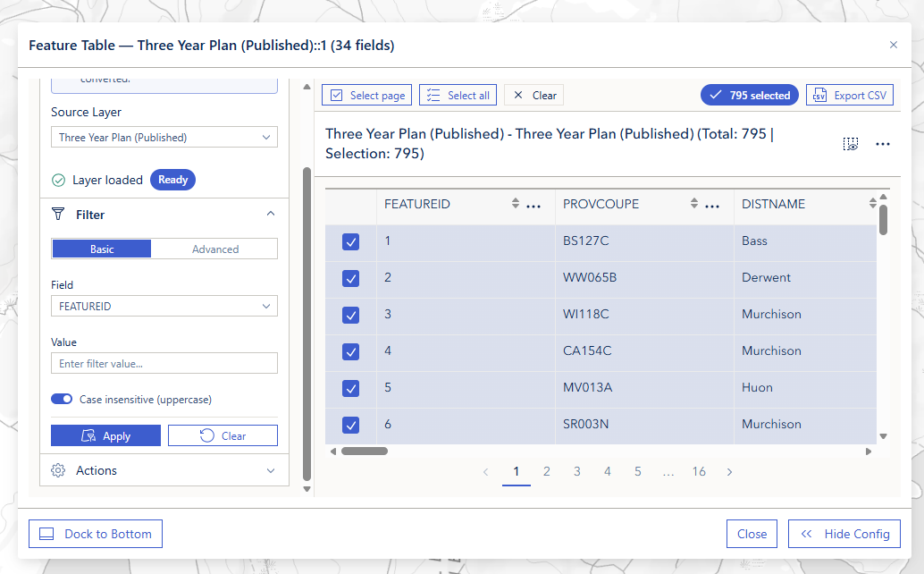This screenshot has height=574, width=924.
Task: Click the Select all button
Action: (x=458, y=95)
